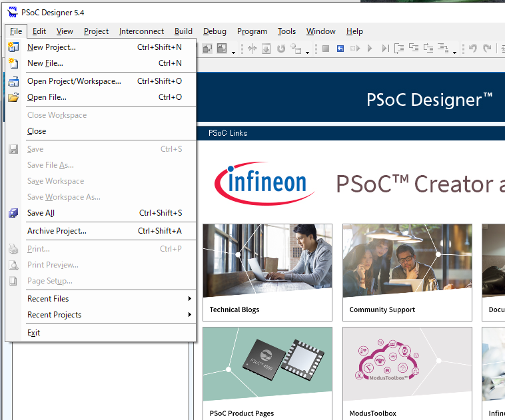Click the Print Preview magnifier icon

[13, 265]
